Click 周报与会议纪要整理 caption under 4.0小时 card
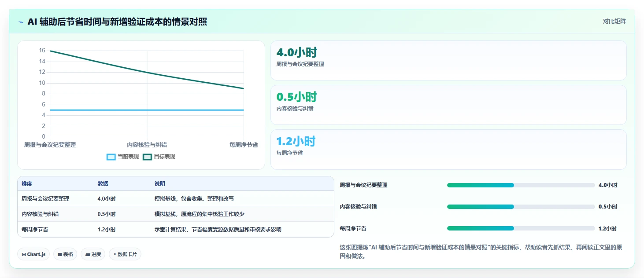Viewport: 644px width, 278px height. point(300,64)
